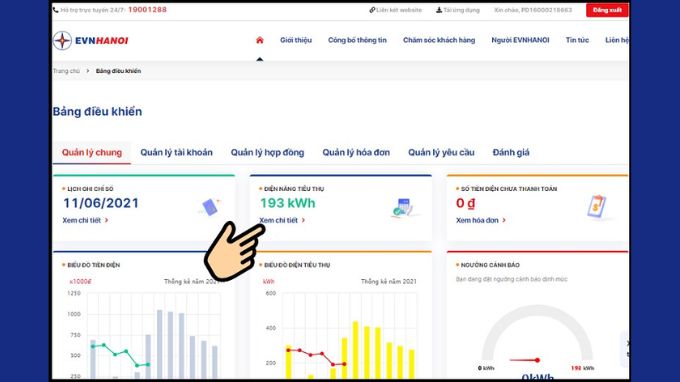
Task: Click the phone support icon
Action: (x=56, y=10)
